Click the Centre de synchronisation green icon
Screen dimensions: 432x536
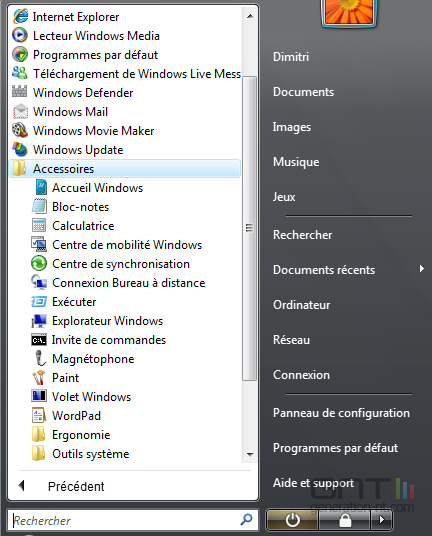tap(39, 264)
